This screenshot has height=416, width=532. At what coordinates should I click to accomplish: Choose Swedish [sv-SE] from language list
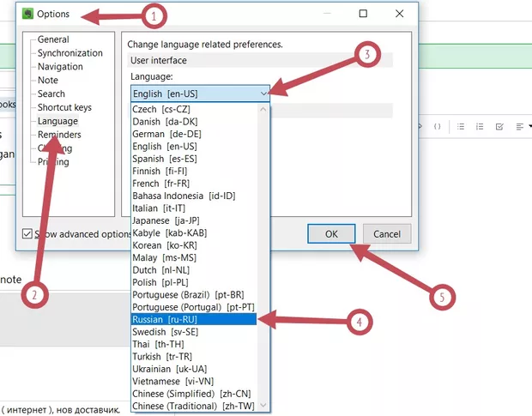[x=194, y=332]
